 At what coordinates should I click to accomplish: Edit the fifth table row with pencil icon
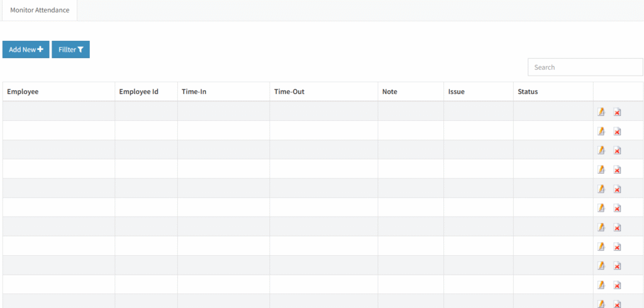coord(601,189)
